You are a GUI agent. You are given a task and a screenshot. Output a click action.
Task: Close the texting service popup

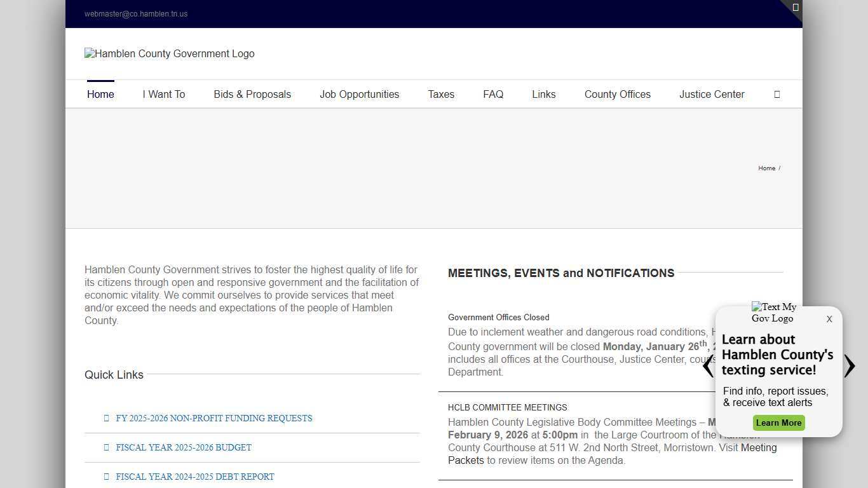click(829, 320)
